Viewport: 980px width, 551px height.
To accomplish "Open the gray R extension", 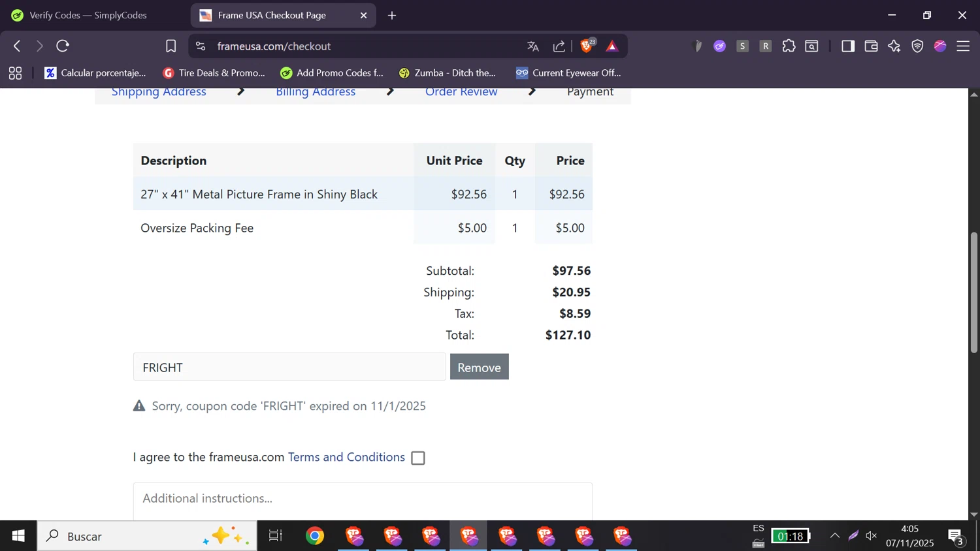I will 766,46.
